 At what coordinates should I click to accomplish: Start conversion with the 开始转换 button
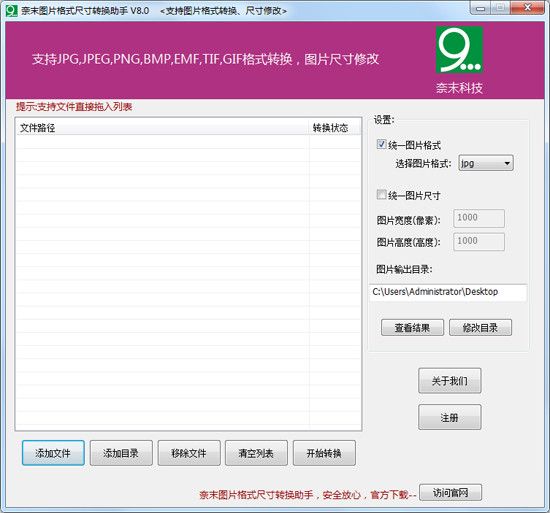pos(324,453)
